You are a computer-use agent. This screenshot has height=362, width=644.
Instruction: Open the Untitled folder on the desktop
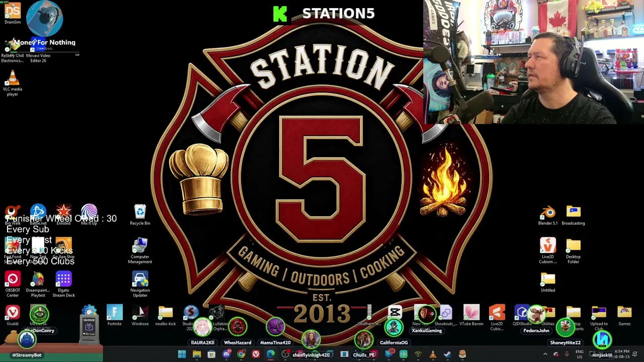point(548,282)
